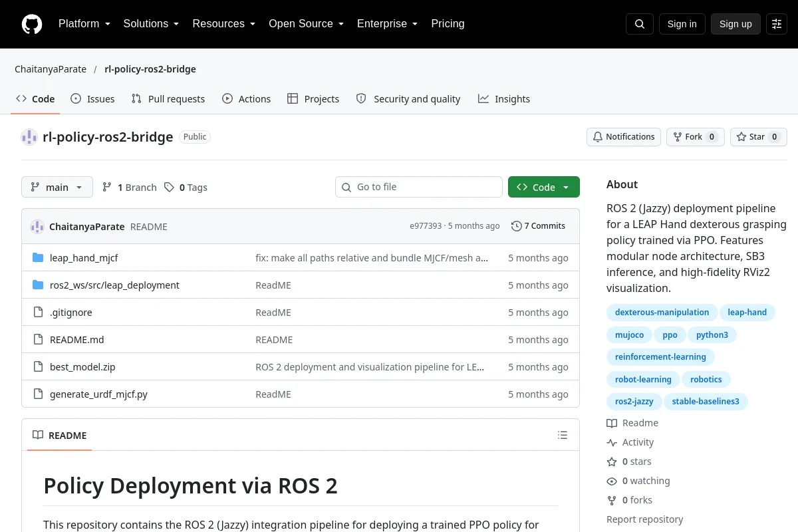This screenshot has height=532, width=798.
Task: Switch to the Projects tab
Action: 313,99
